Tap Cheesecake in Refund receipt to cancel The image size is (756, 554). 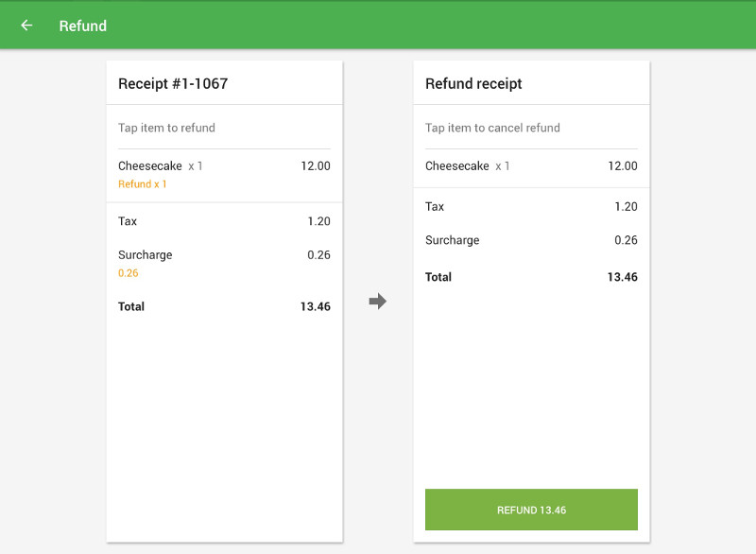tap(457, 166)
